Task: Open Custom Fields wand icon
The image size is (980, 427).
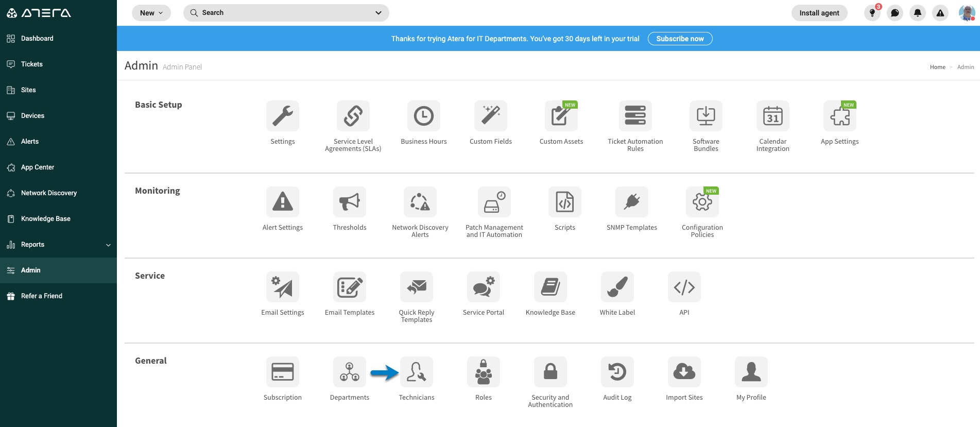Action: click(x=491, y=116)
